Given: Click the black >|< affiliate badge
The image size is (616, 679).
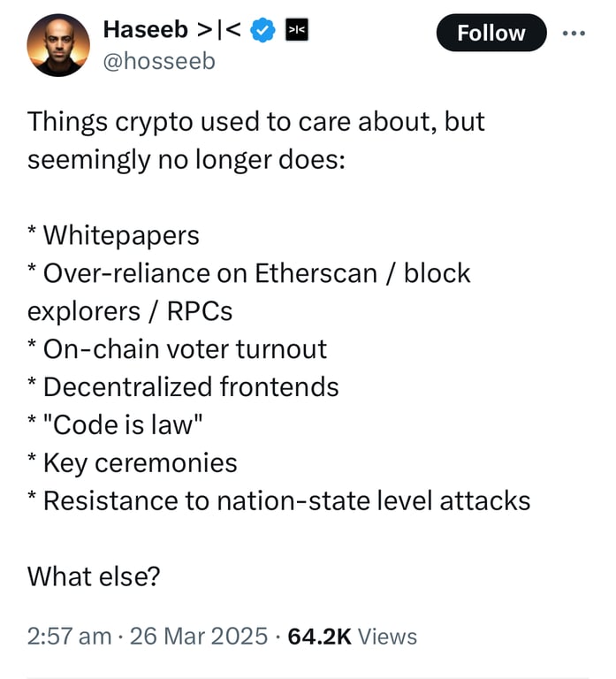Looking at the screenshot, I should click(297, 30).
